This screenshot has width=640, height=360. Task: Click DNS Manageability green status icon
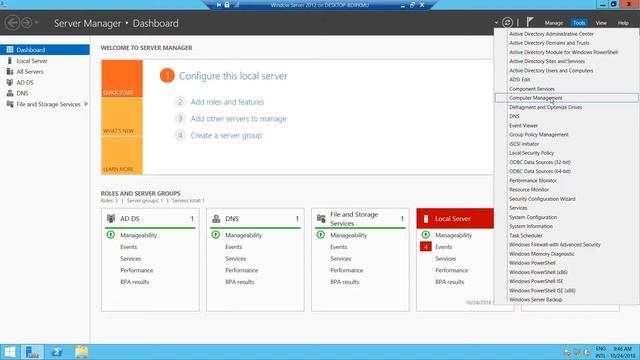[216, 235]
